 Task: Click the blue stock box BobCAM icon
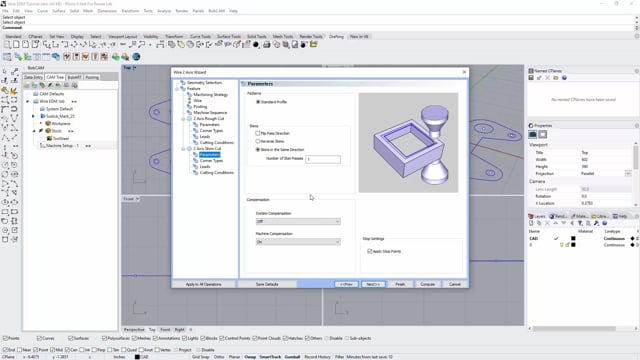click(56, 57)
